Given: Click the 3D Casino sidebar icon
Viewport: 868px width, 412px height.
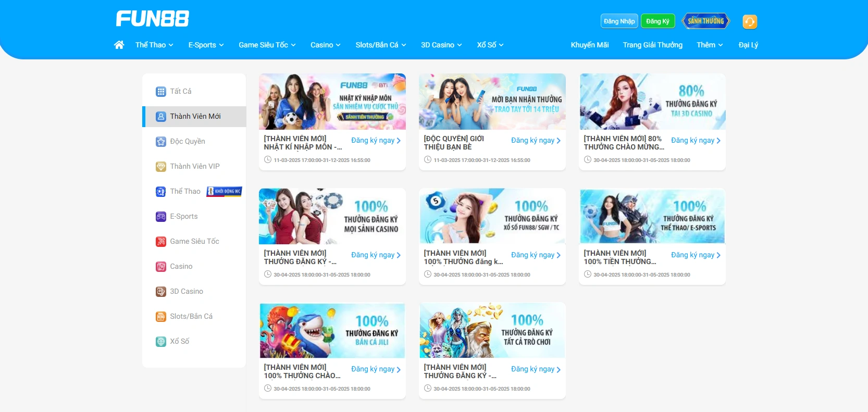Looking at the screenshot, I should [161, 292].
